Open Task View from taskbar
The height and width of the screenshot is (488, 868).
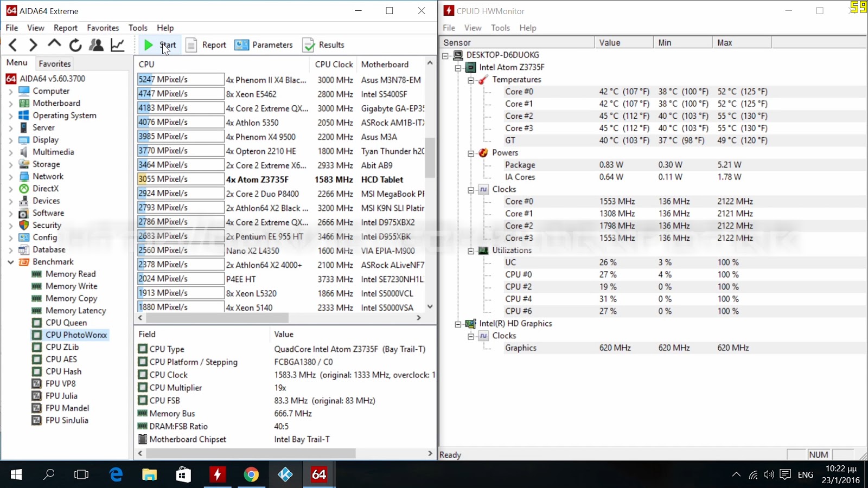coord(81,475)
